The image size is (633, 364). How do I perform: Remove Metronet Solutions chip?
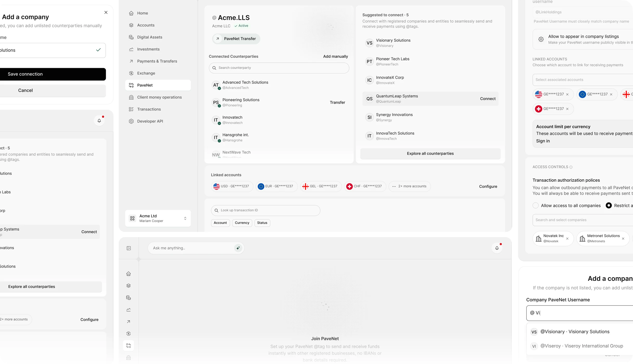623,239
